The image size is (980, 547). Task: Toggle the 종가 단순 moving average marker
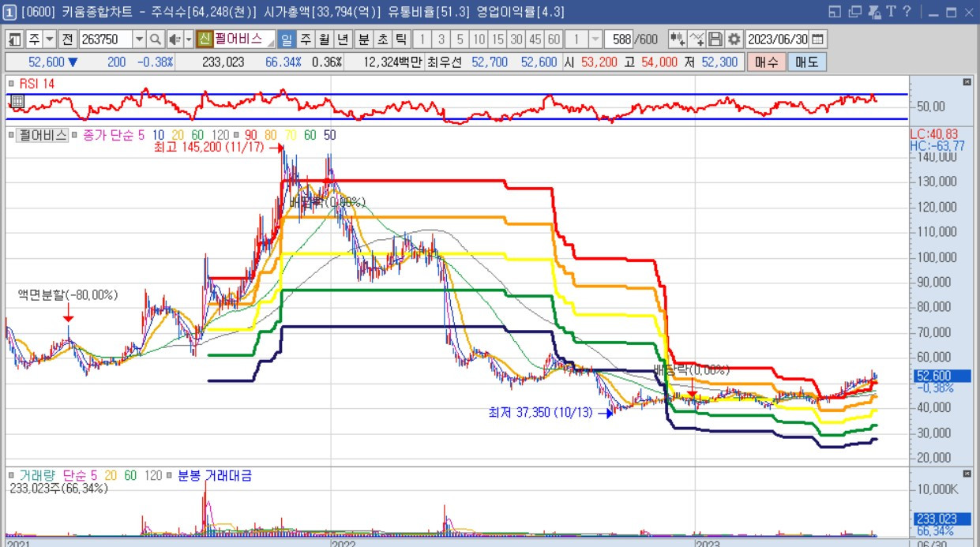pyautogui.click(x=75, y=135)
